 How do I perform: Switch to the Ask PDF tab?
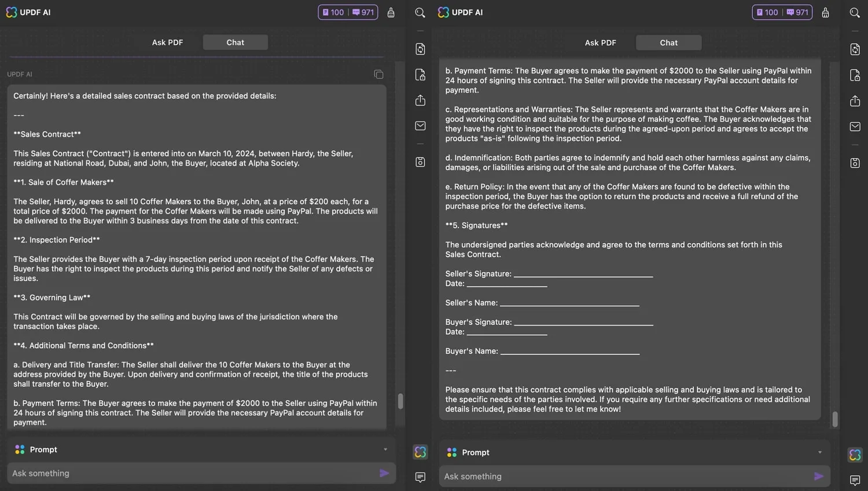tap(600, 42)
